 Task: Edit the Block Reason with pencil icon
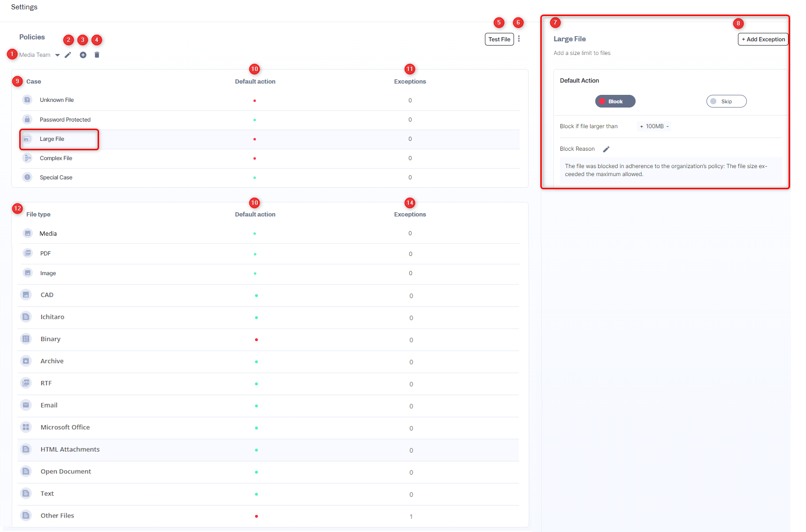click(606, 149)
